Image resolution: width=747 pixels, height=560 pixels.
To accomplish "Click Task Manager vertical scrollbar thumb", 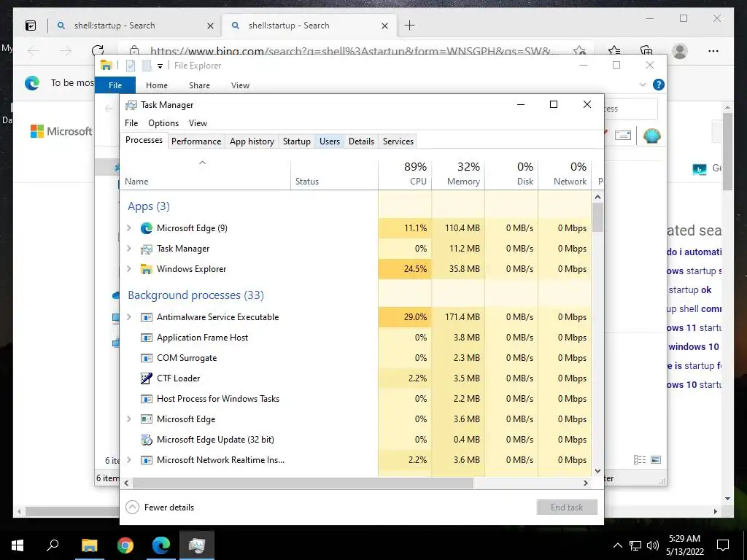I will click(598, 217).
